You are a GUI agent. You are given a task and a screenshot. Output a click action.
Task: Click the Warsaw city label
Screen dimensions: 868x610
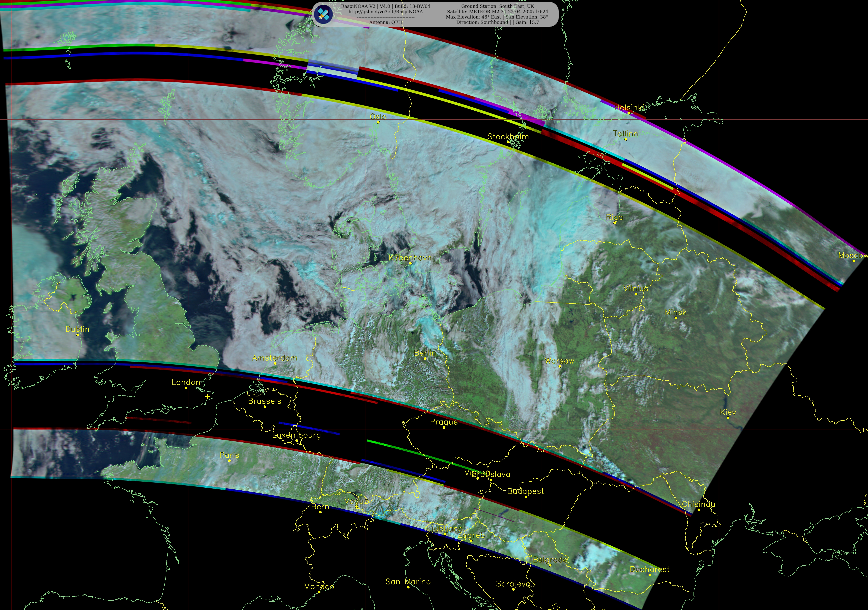(560, 361)
